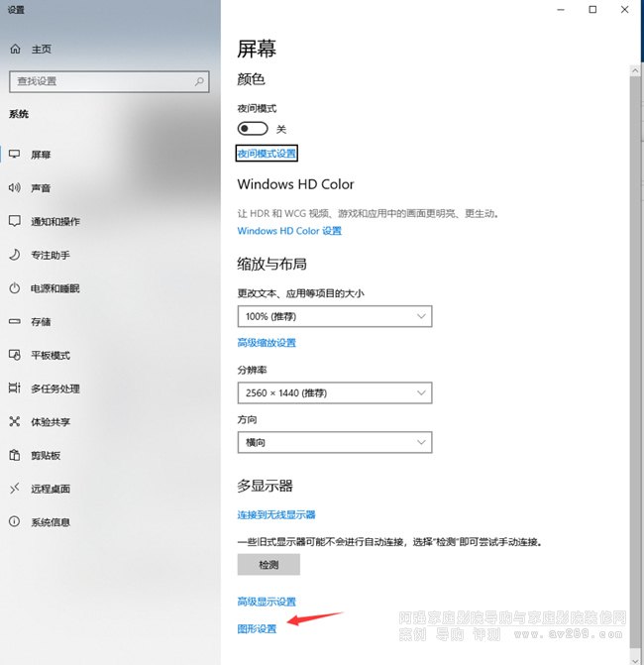Select the Storage (存储) icon
The width and height of the screenshot is (644, 665).
click(x=15, y=322)
